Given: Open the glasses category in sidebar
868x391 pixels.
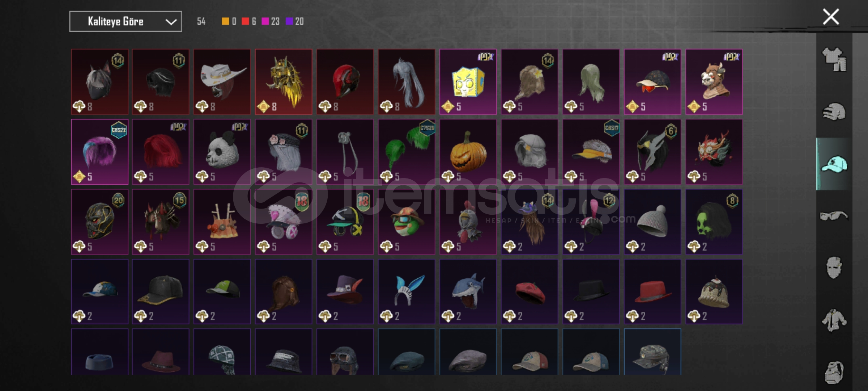Looking at the screenshot, I should pos(834,216).
